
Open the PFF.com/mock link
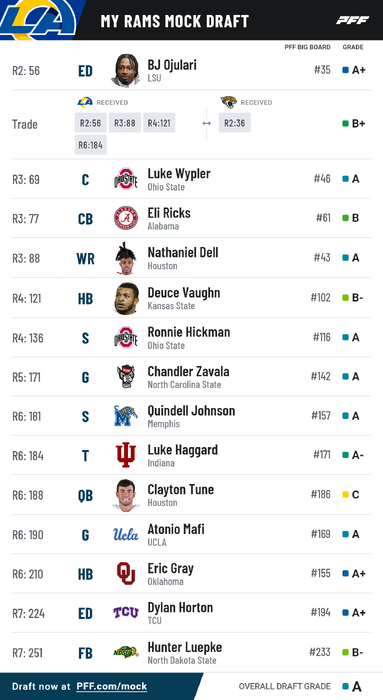coord(112,687)
